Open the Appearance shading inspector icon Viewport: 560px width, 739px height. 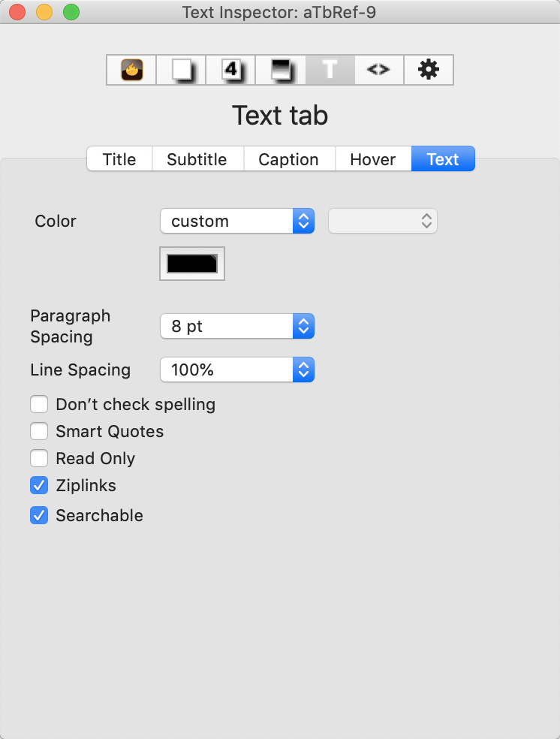point(279,69)
